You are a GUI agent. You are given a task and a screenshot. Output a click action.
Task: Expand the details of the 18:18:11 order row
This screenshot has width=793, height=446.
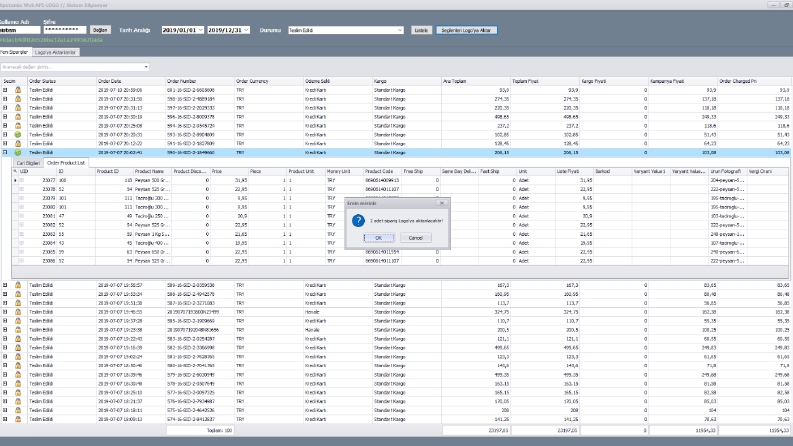click(x=5, y=410)
